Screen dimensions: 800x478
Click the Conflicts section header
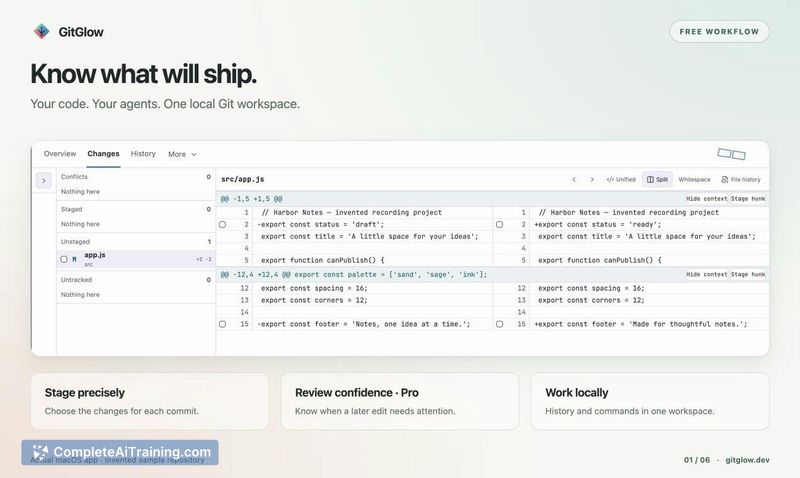pyautogui.click(x=136, y=177)
